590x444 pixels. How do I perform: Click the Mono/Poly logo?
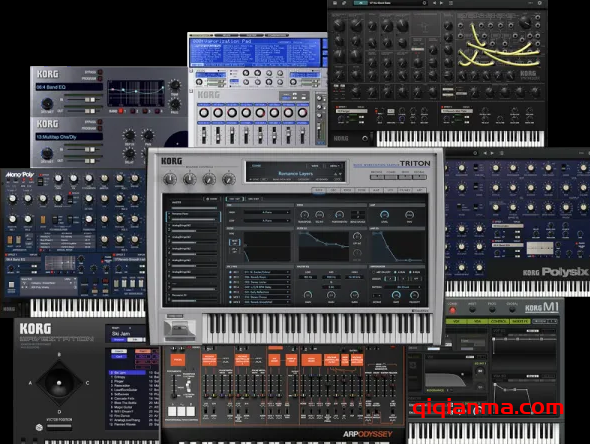(x=19, y=175)
